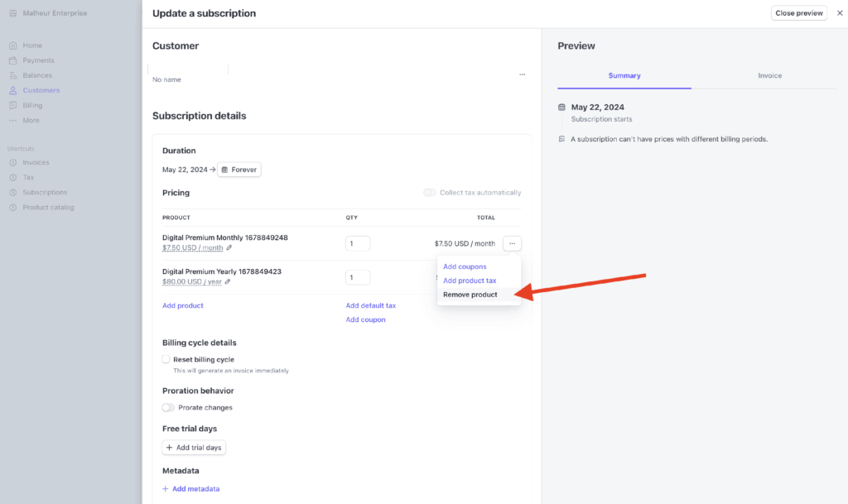The height and width of the screenshot is (504, 848).
Task: Click ellipsis button on Monthly product row
Action: coord(512,243)
